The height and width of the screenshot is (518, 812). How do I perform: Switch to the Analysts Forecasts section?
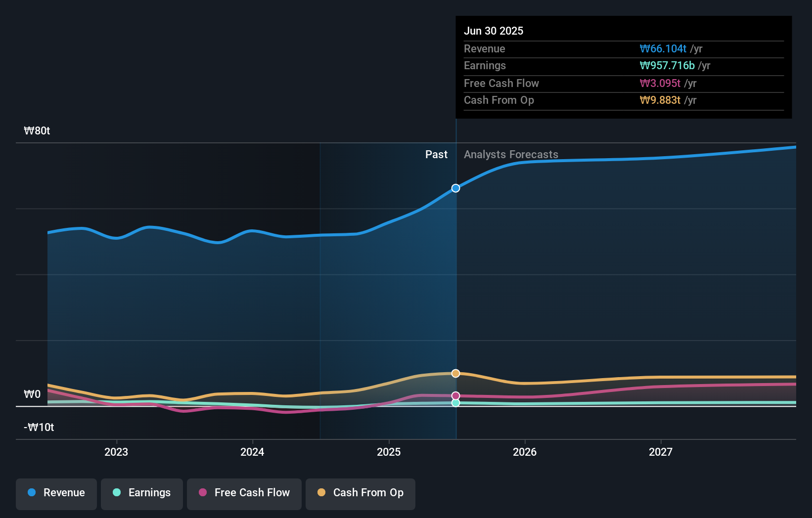pyautogui.click(x=511, y=154)
